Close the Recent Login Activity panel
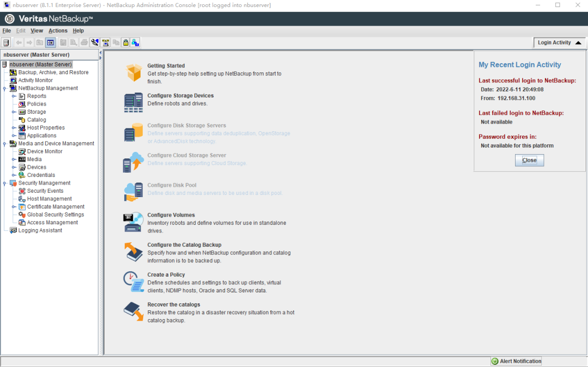This screenshot has width=588, height=367. tap(529, 160)
